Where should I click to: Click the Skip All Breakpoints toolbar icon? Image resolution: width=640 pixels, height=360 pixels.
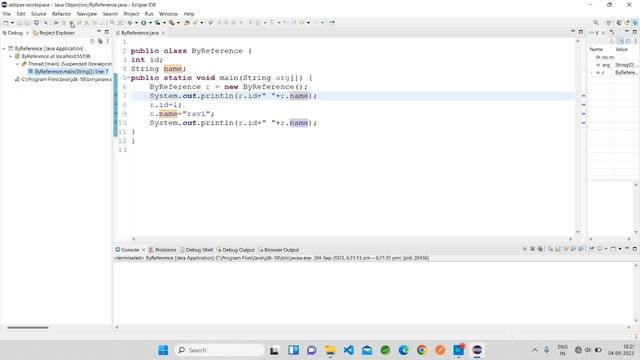[x=45, y=23]
